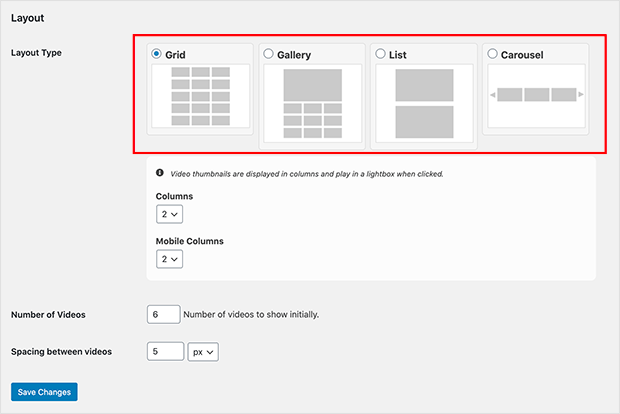Click 'Number of videos to show initially.' text
Image resolution: width=620 pixels, height=414 pixels.
coord(251,315)
